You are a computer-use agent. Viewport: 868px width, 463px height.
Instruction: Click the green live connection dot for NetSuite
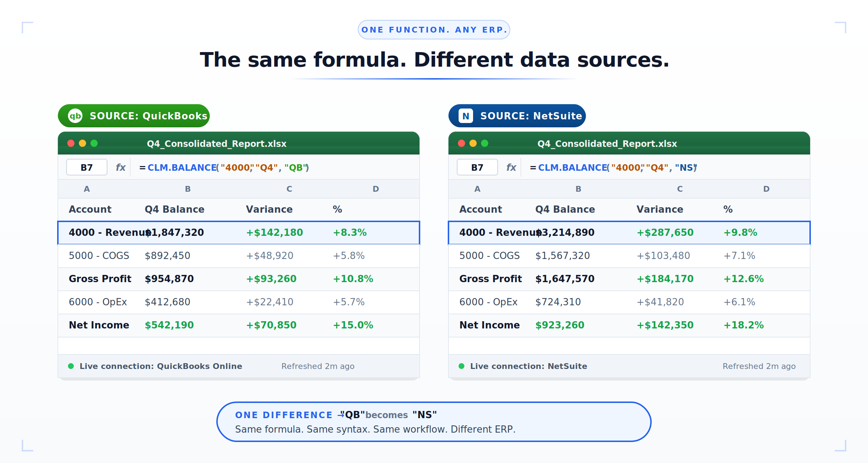tap(462, 366)
